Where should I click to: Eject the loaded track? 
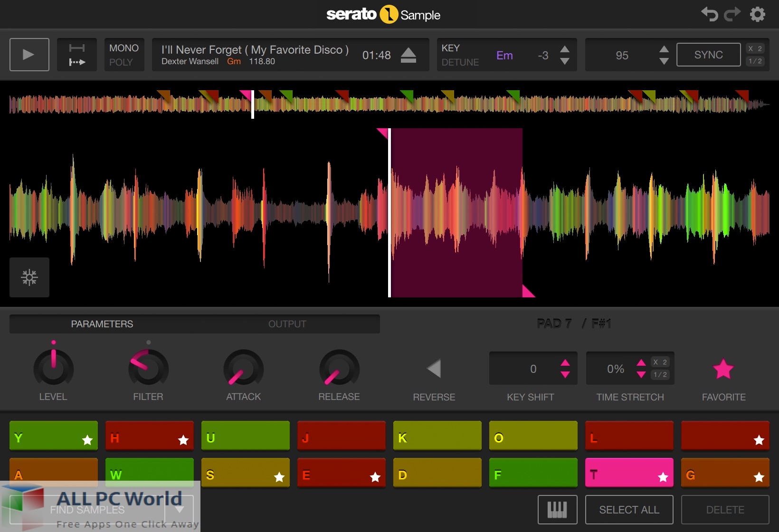tap(408, 55)
